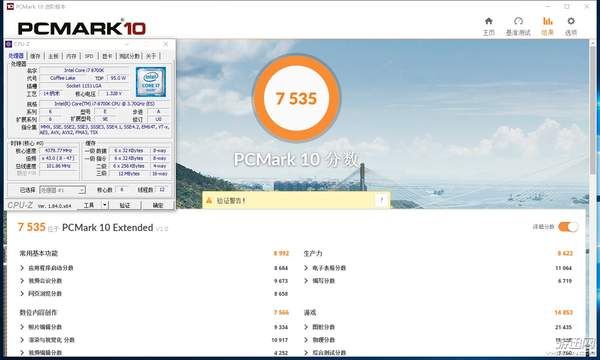Click the 101.86 MHz bus speed value
Image resolution: width=600 pixels, height=360 pixels.
tap(59, 166)
